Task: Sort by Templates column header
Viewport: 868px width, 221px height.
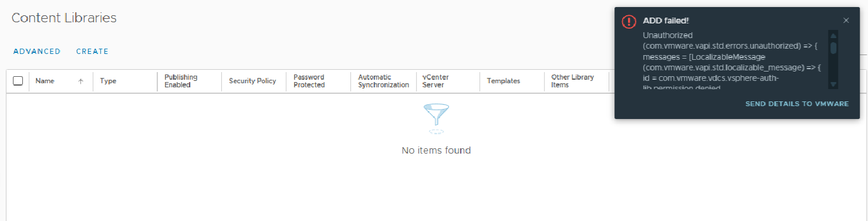Action: (x=504, y=81)
